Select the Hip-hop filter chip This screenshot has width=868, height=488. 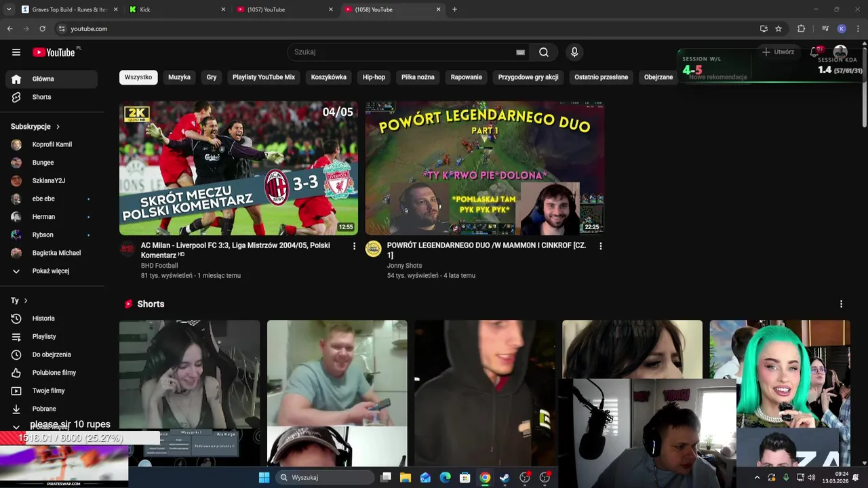[374, 77]
